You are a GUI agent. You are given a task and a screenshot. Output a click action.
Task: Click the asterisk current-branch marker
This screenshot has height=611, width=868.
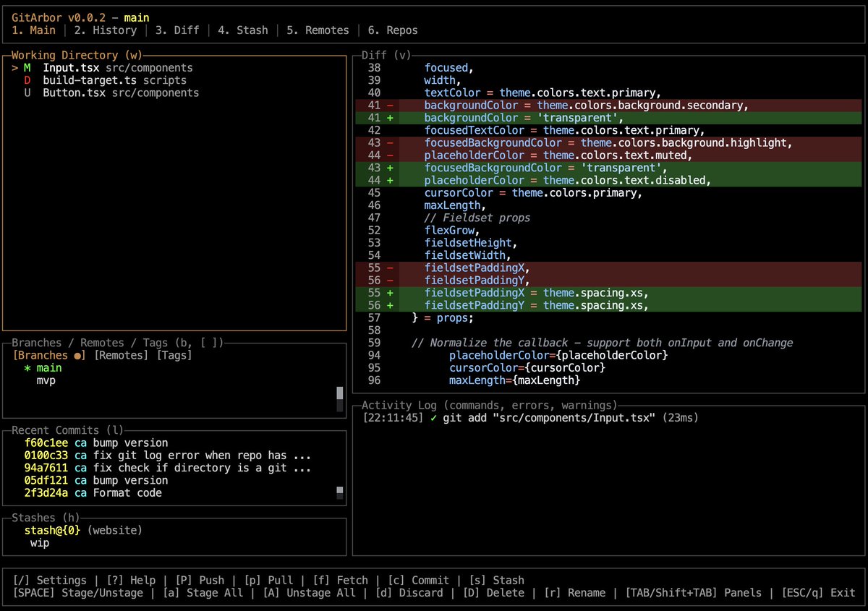(27, 368)
